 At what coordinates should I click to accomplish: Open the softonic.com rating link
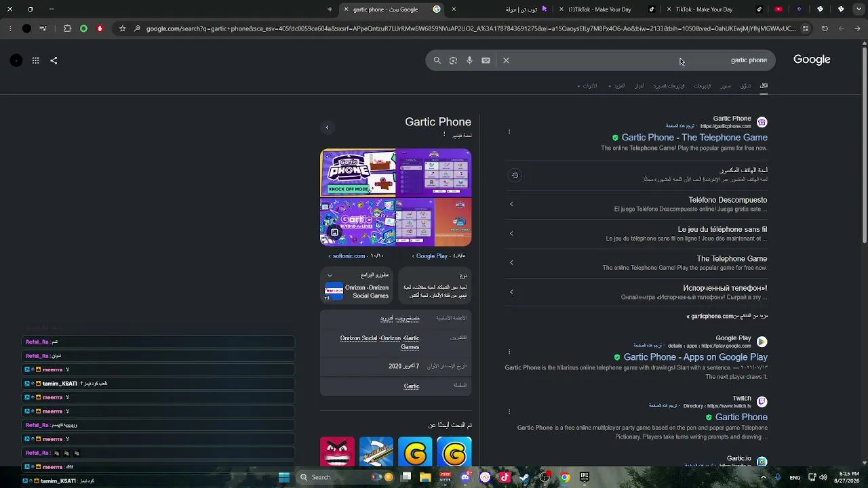(x=356, y=256)
